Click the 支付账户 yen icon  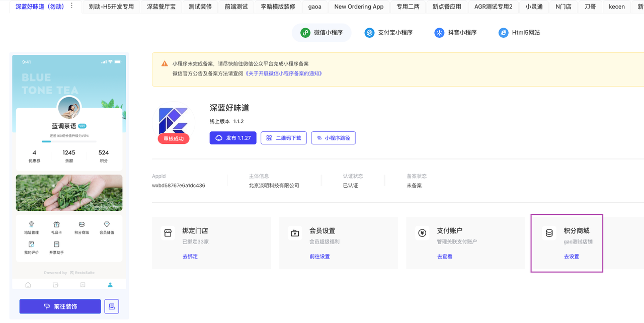click(x=422, y=233)
